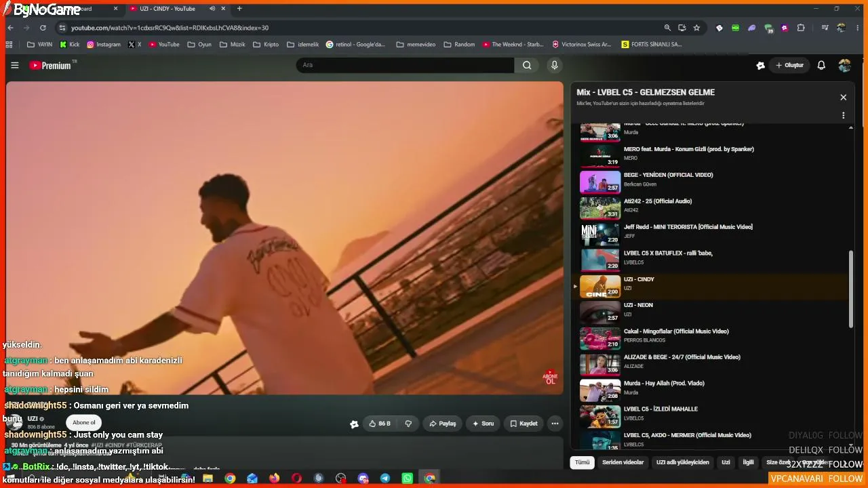Select the İlgili filter chip
Viewport: 868px width, 488px height.
748,462
